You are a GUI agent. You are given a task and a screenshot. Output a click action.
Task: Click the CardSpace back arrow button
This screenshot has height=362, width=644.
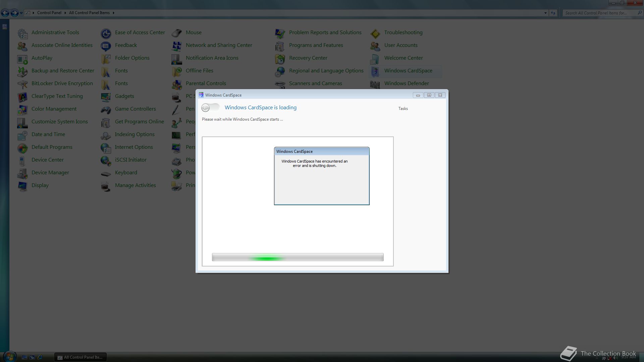click(x=206, y=108)
